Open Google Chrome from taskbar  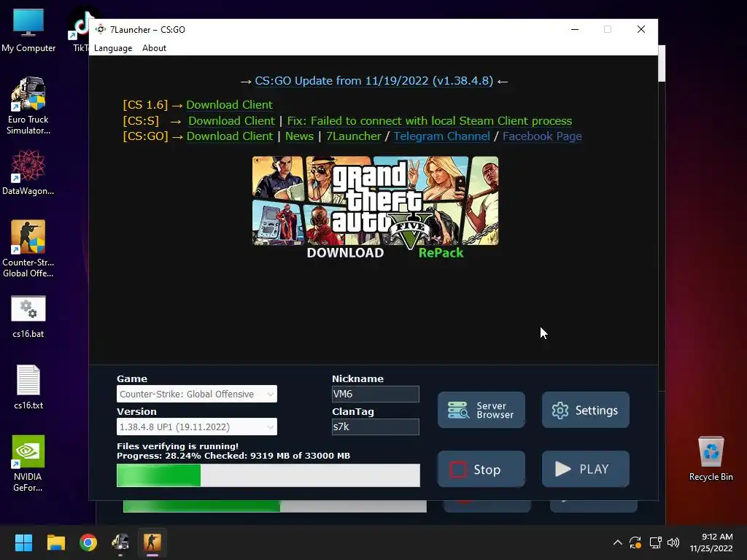pos(88,542)
